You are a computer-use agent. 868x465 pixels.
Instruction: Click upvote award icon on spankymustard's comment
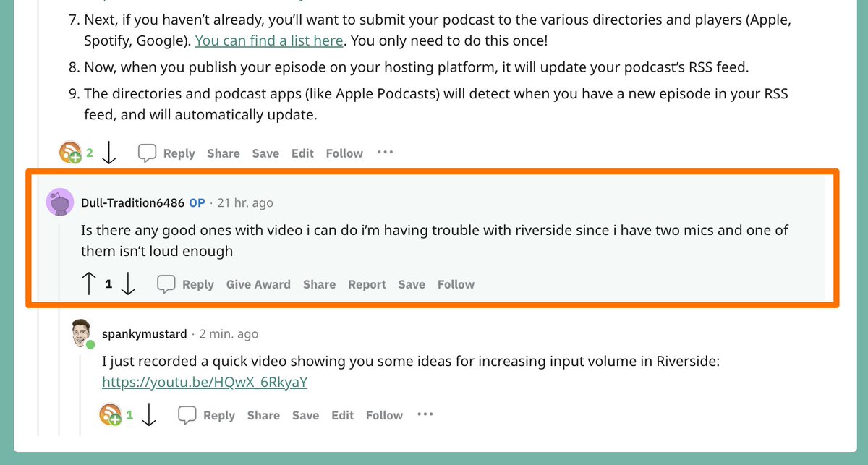[111, 415]
